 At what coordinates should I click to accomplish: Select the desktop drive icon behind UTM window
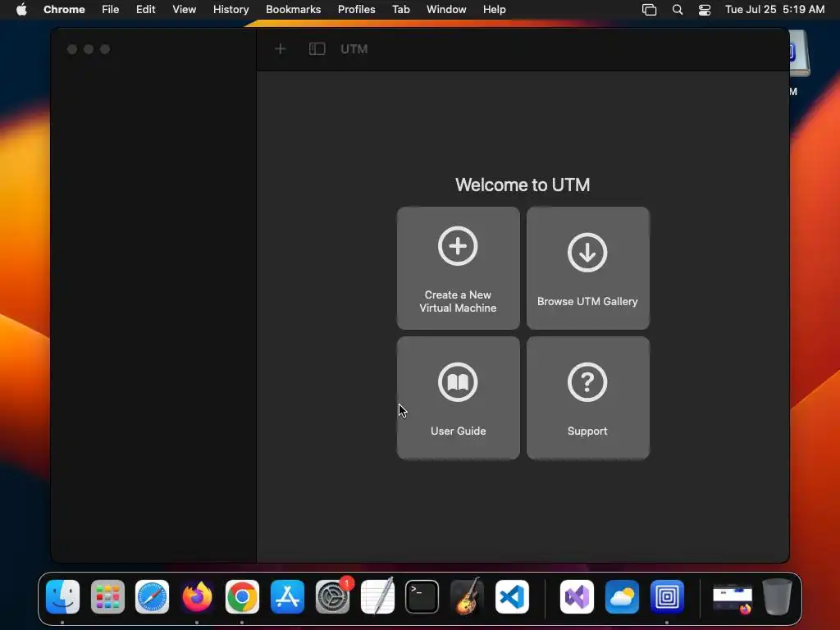click(x=799, y=53)
